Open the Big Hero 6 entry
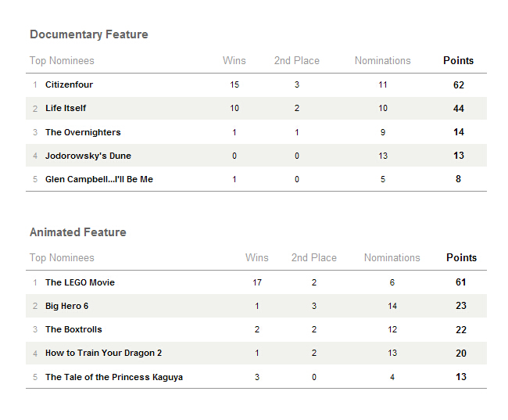 point(67,306)
